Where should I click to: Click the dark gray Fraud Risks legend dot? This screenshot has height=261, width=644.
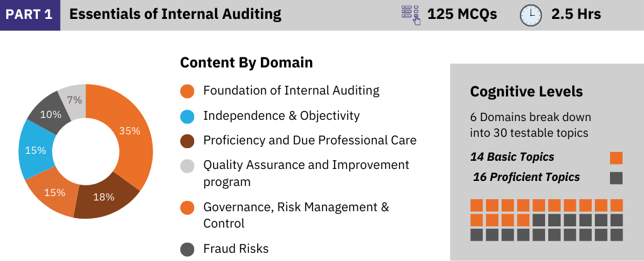[x=187, y=250]
